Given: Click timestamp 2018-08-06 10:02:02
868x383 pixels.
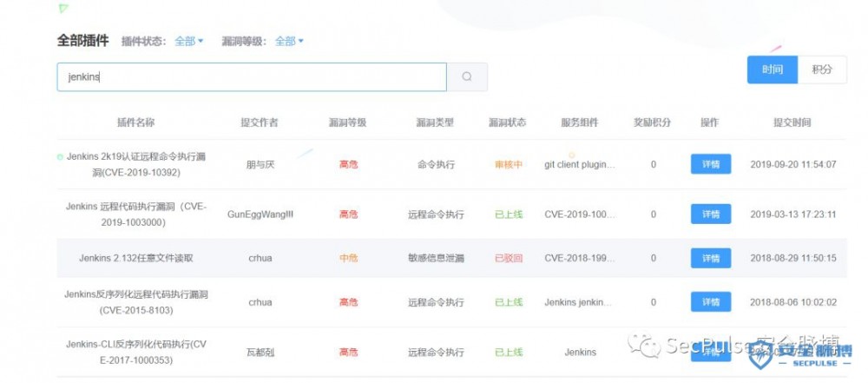Looking at the screenshot, I should [x=793, y=302].
